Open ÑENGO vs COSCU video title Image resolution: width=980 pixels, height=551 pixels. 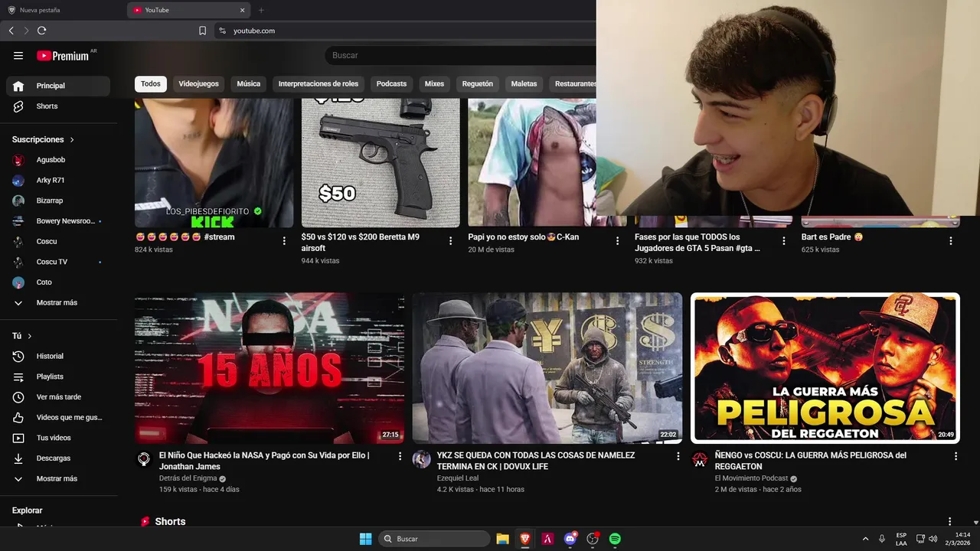coord(810,461)
